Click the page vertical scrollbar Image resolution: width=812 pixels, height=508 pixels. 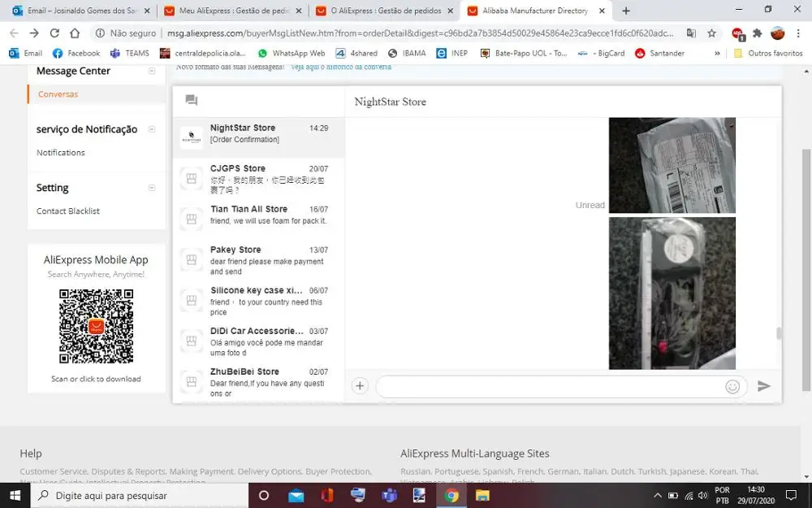[806, 270]
